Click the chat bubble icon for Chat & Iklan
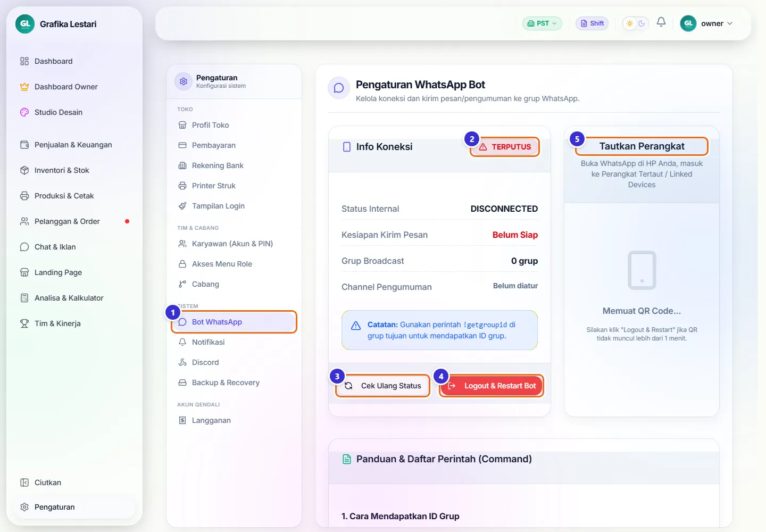The width and height of the screenshot is (766, 532). [x=24, y=247]
